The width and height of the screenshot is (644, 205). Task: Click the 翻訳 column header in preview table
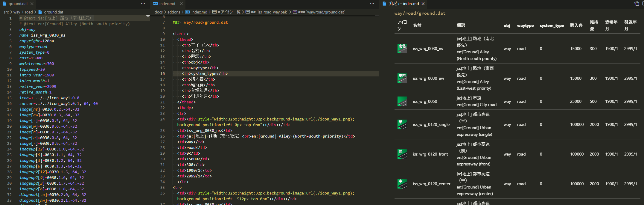[461, 25]
